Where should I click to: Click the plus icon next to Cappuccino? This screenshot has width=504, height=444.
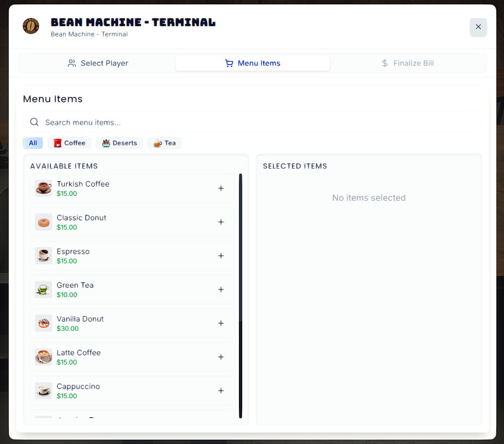pos(221,391)
